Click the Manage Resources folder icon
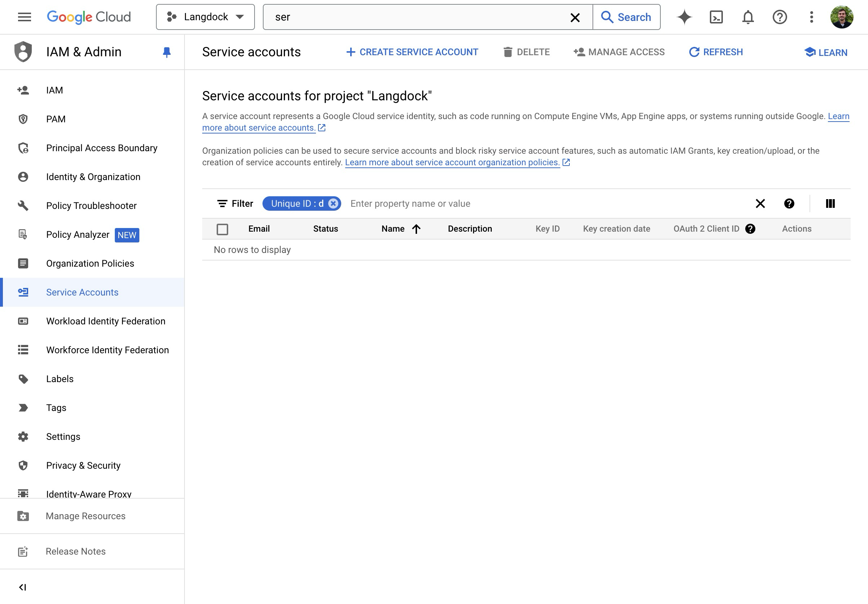The image size is (868, 604). pyautogui.click(x=23, y=516)
